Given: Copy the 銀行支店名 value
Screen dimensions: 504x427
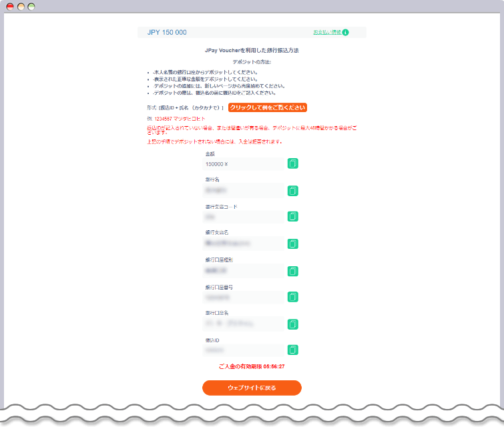Looking at the screenshot, I should click(x=292, y=244).
